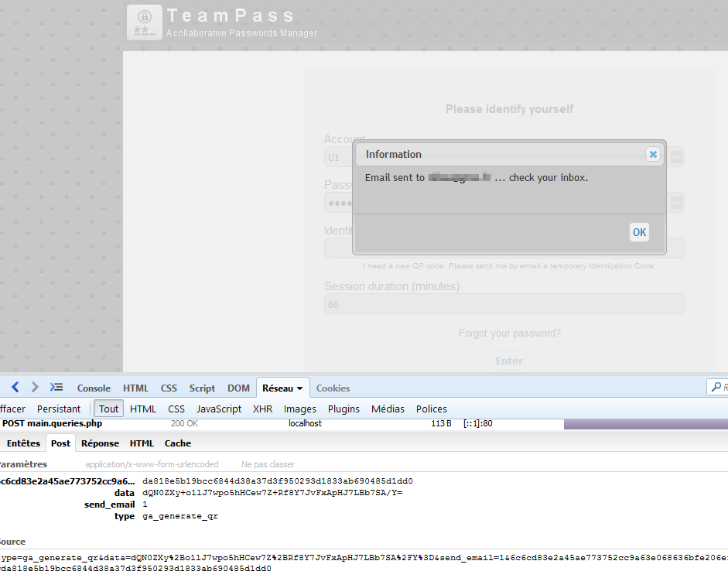728x578 pixels.
Task: Toggle the Images network filter
Action: pos(299,408)
